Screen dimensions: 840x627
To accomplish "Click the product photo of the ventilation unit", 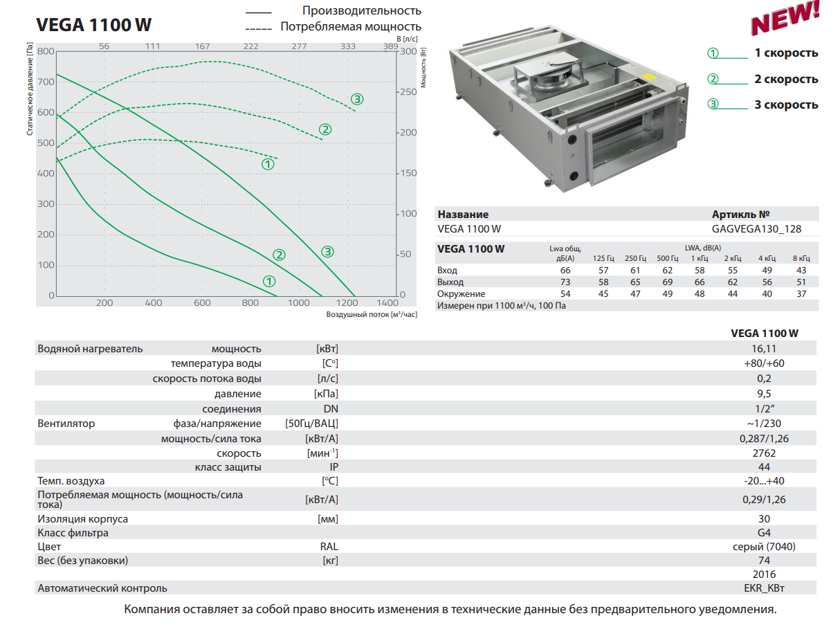I will click(567, 109).
